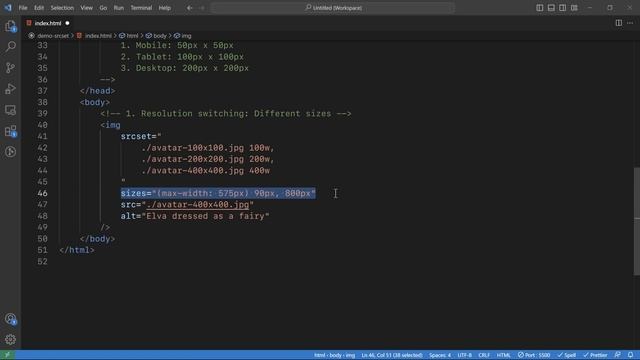640x360 pixels.
Task: Click the Prettier status item
Action: (595, 355)
